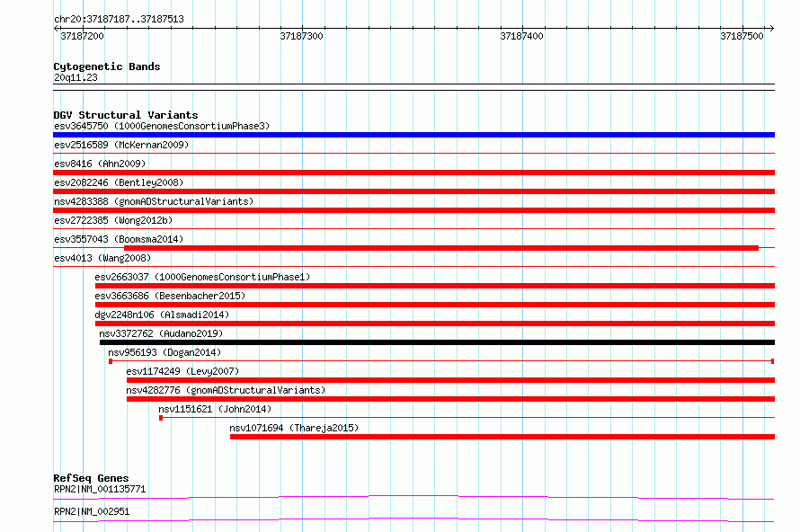800x532 pixels.
Task: Select the black nsv3372762 variant bar
Action: click(x=437, y=342)
